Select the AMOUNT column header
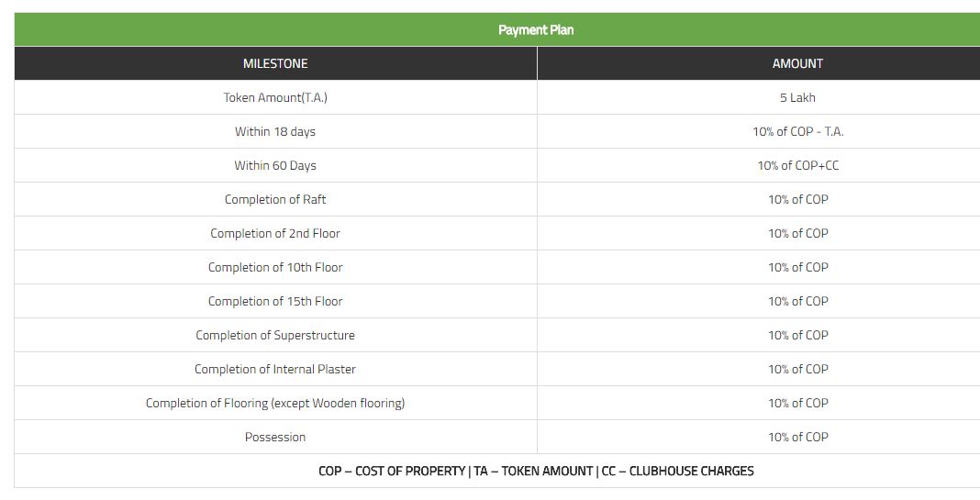 point(797,63)
